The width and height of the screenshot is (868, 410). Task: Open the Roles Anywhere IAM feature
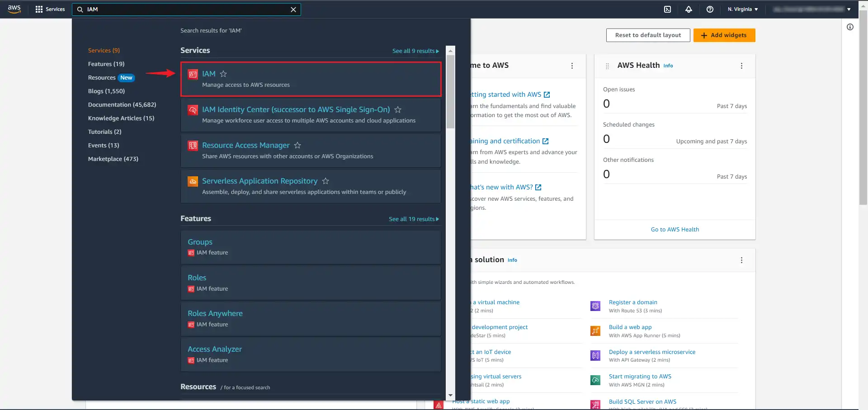[215, 313]
